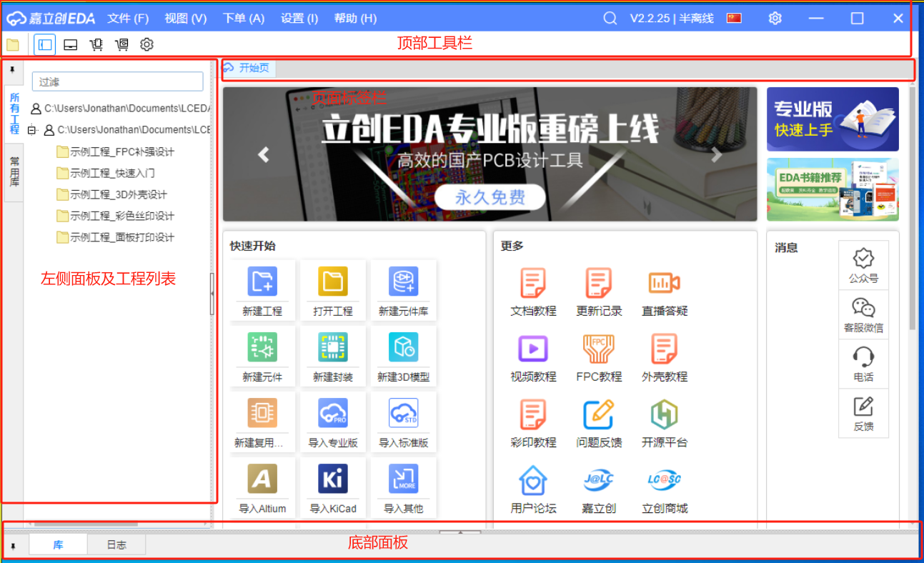Click the Chinese flag language icon
The image size is (924, 563).
[x=734, y=18]
